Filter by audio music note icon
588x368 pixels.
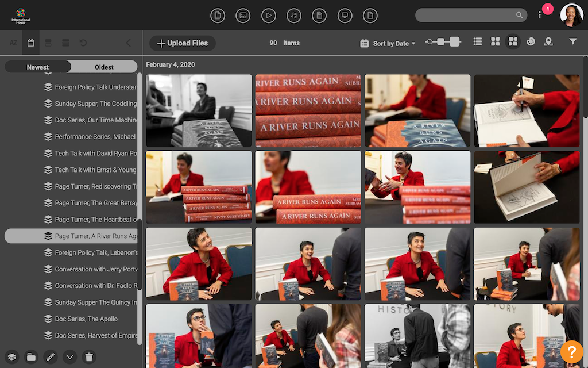(294, 16)
